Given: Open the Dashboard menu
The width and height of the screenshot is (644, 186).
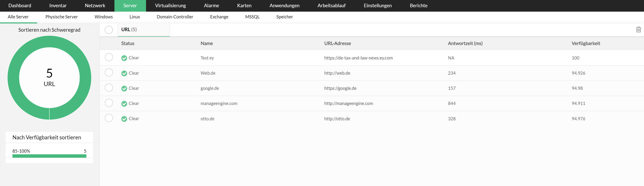Looking at the screenshot, I should coord(20,6).
